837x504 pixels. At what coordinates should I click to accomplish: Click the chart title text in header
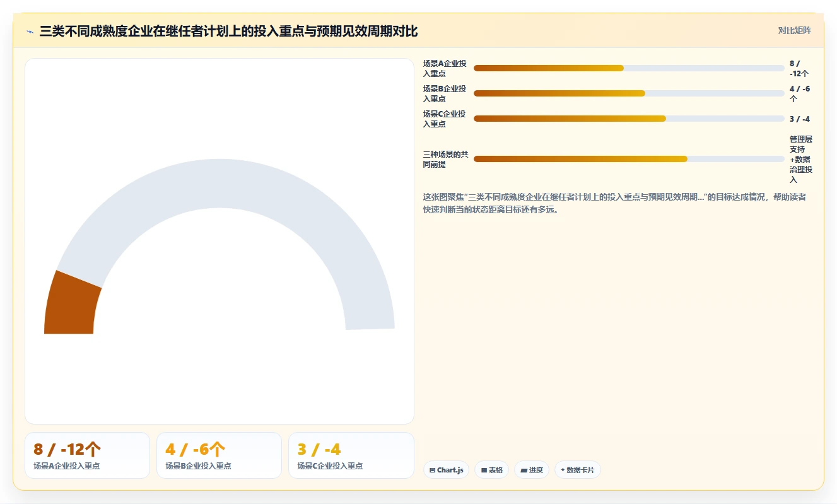tap(228, 32)
